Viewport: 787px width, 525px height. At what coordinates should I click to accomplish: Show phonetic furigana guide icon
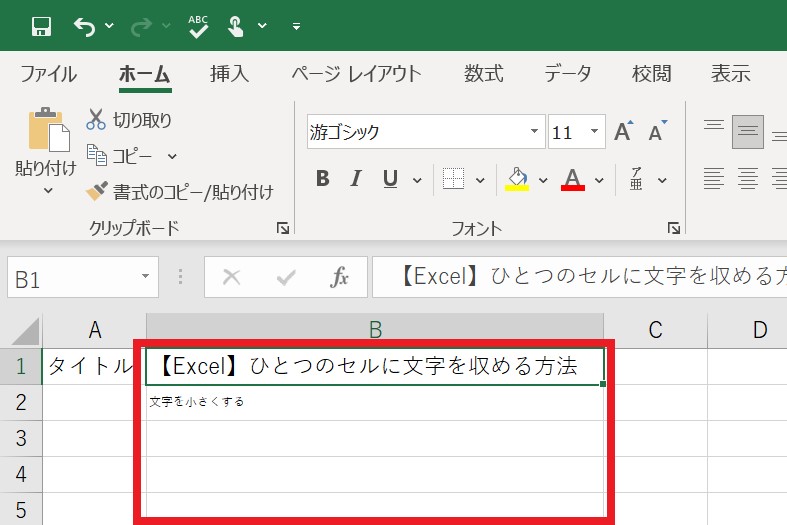tap(636, 179)
